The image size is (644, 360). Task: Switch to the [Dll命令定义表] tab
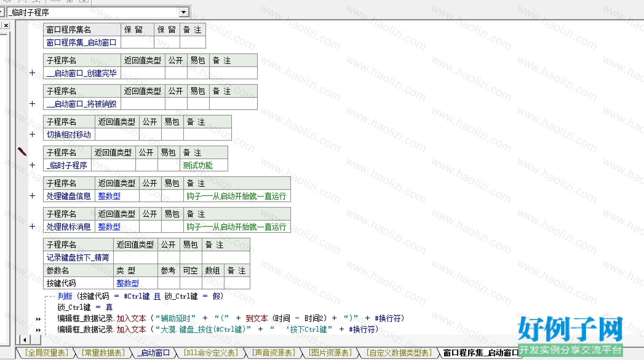coord(211,353)
